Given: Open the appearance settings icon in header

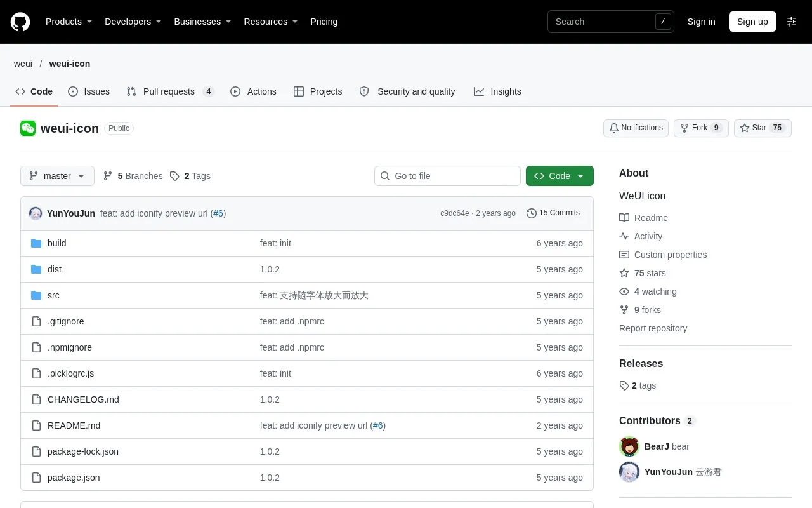Looking at the screenshot, I should (792, 22).
